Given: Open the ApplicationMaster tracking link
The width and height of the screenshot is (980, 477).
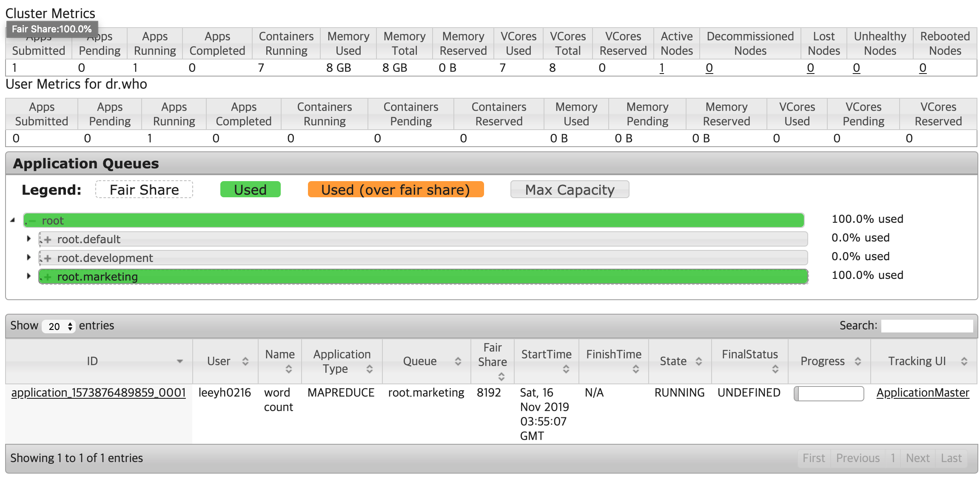Looking at the screenshot, I should pos(923,393).
